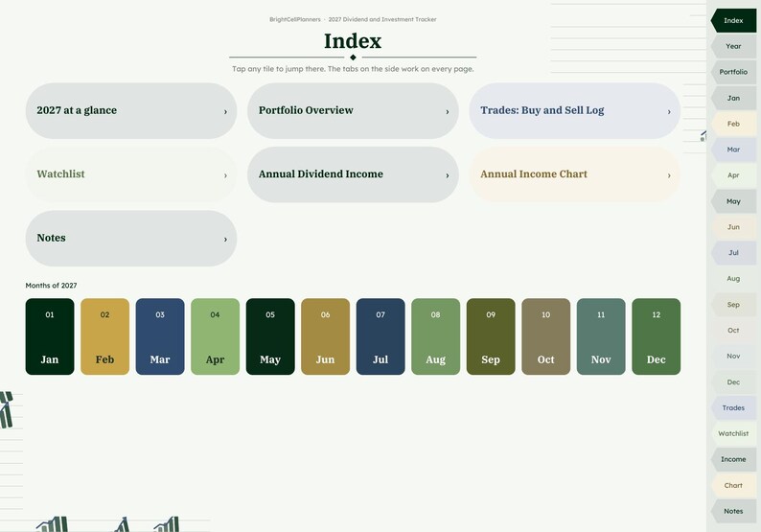
Task: Open Annual Dividend Income tile
Action: (353, 174)
